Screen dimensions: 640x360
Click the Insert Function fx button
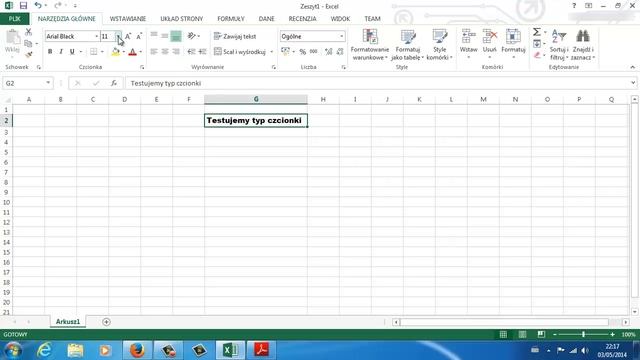pyautogui.click(x=114, y=83)
